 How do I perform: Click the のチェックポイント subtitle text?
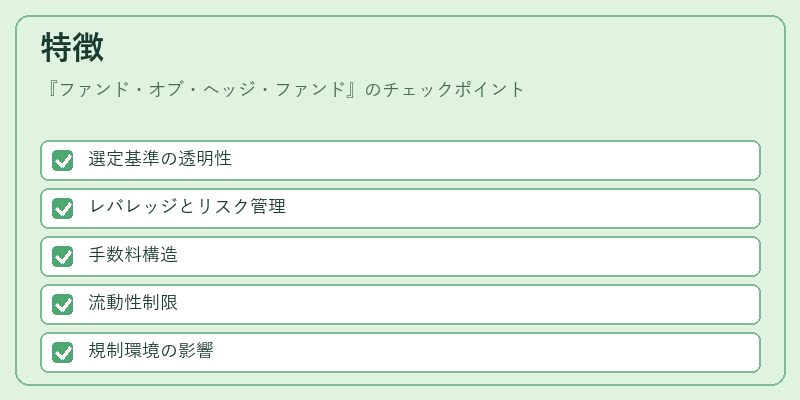[x=445, y=90]
